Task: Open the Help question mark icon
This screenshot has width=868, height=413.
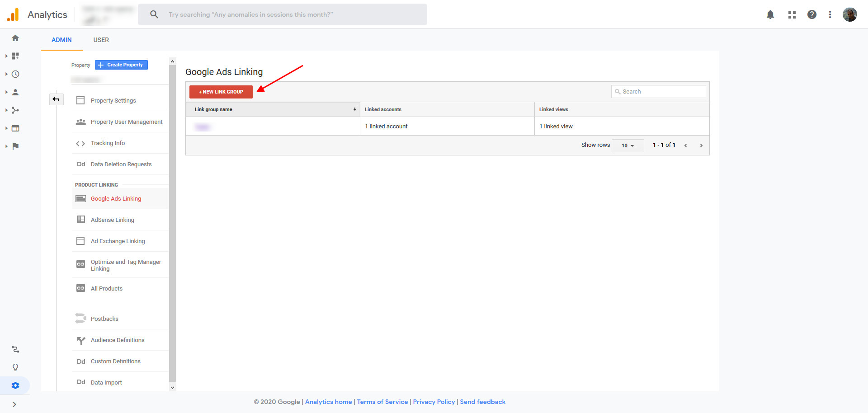Action: (x=812, y=14)
